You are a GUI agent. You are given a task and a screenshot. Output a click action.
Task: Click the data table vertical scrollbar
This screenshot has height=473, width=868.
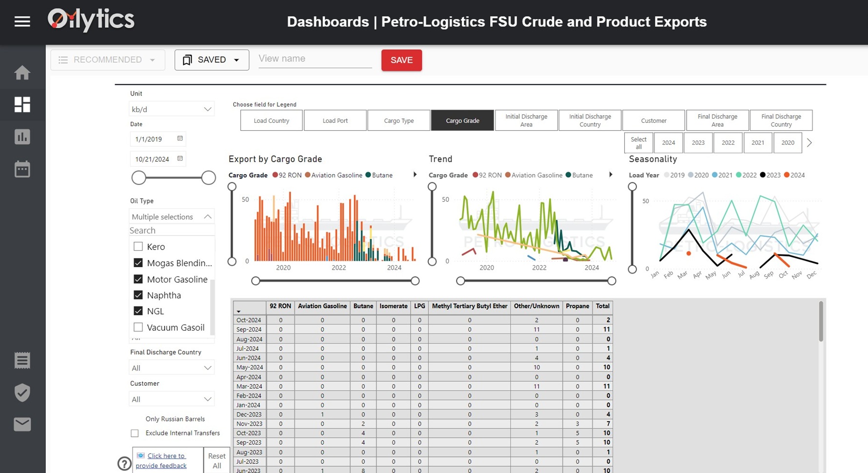tap(821, 321)
